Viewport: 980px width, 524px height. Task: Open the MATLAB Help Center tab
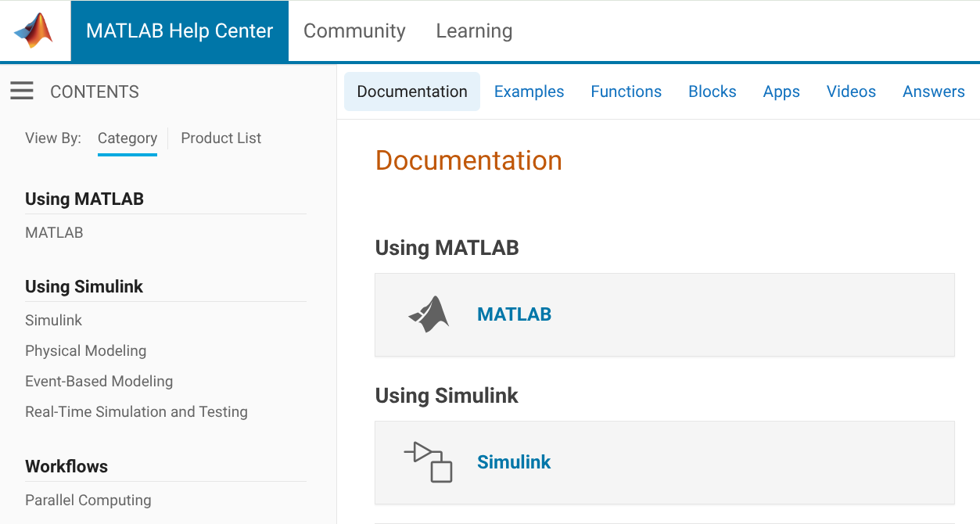tap(179, 31)
